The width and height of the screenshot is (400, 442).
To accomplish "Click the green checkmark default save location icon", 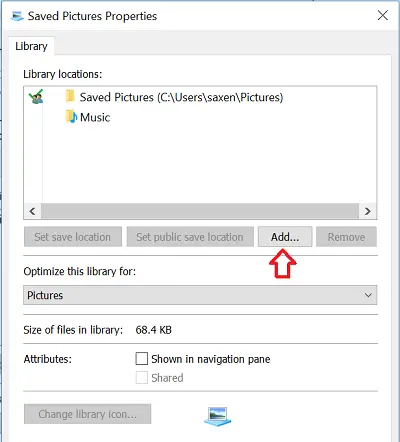I will (x=36, y=96).
